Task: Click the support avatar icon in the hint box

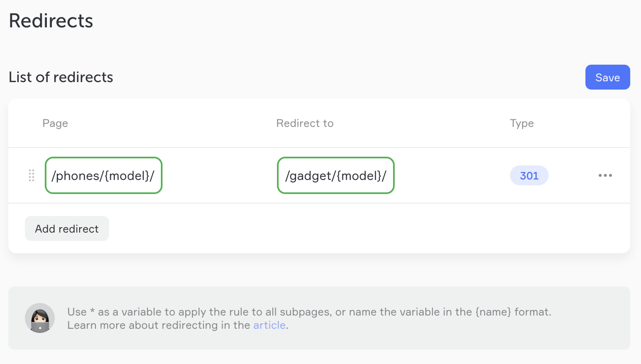Action: click(x=40, y=318)
